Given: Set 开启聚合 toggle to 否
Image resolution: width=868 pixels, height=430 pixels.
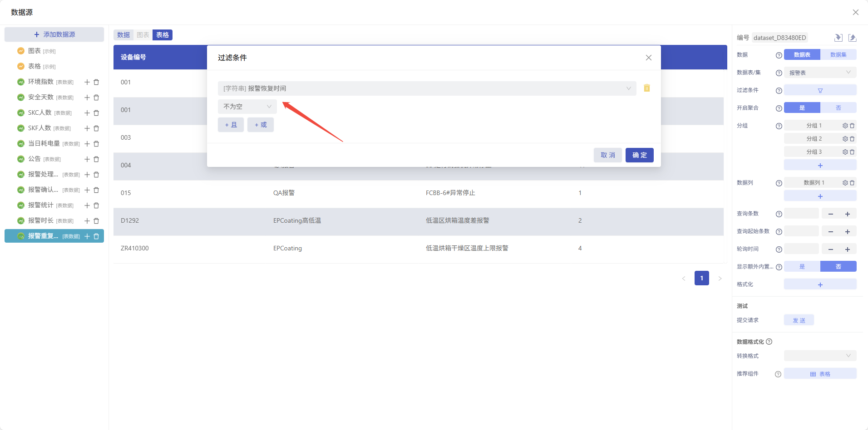Looking at the screenshot, I should pos(838,108).
